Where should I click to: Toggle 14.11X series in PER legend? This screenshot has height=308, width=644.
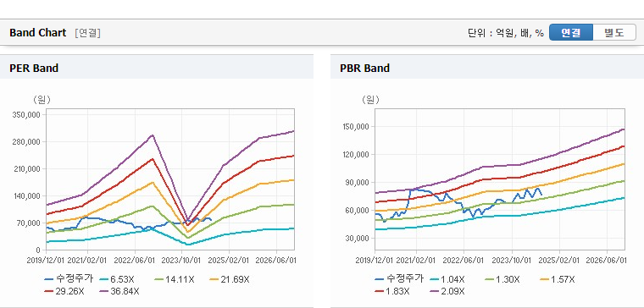[x=174, y=280]
